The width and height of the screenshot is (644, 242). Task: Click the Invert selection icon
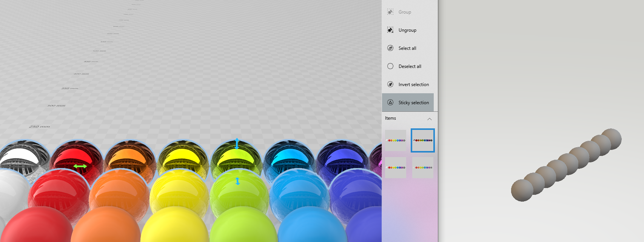(x=390, y=84)
